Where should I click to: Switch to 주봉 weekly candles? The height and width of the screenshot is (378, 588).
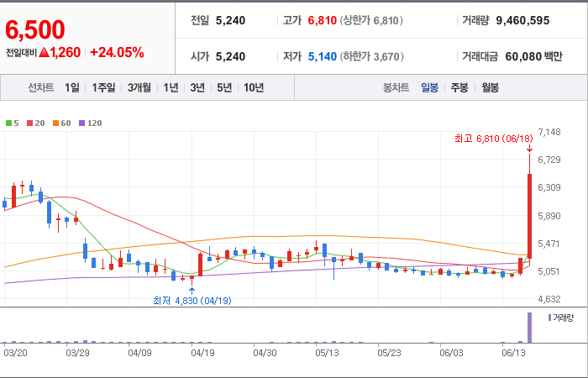[x=459, y=87]
